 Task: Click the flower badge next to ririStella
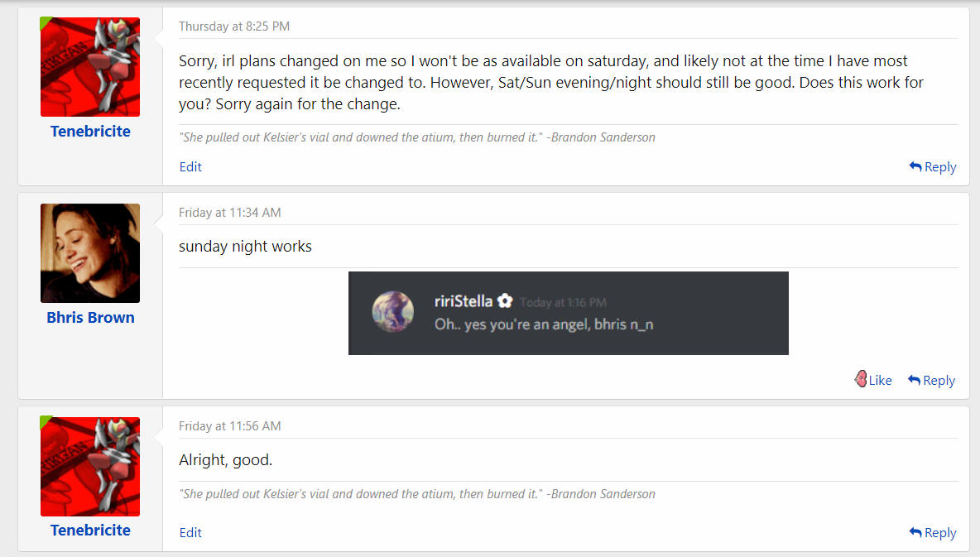[x=505, y=301]
